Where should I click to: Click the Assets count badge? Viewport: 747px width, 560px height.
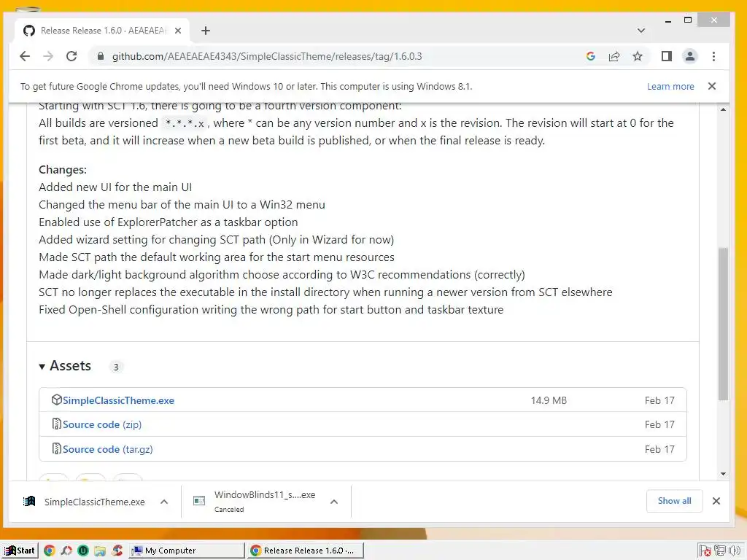[116, 367]
